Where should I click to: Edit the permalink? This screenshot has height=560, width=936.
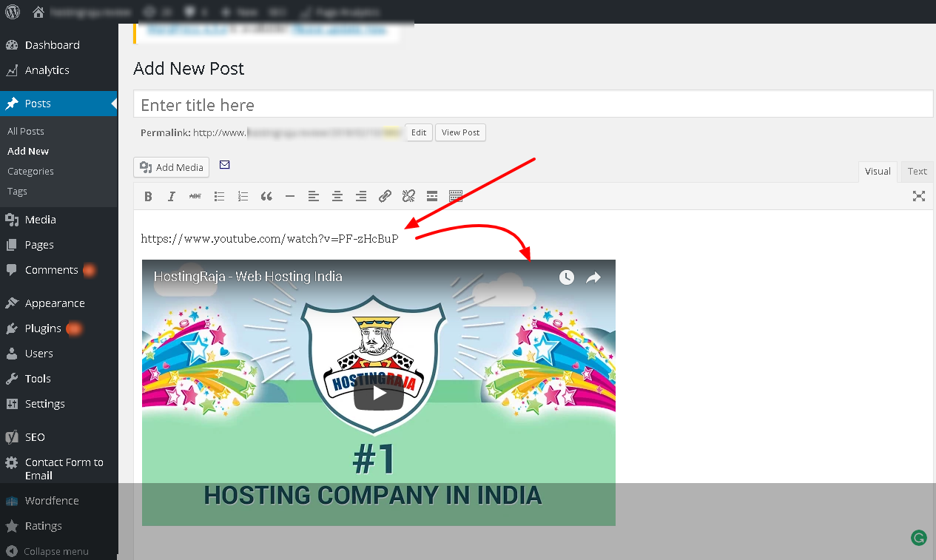[419, 132]
